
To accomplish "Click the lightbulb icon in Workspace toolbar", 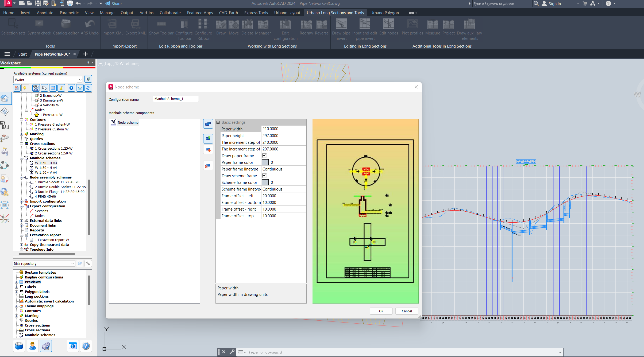I will 25,88.
